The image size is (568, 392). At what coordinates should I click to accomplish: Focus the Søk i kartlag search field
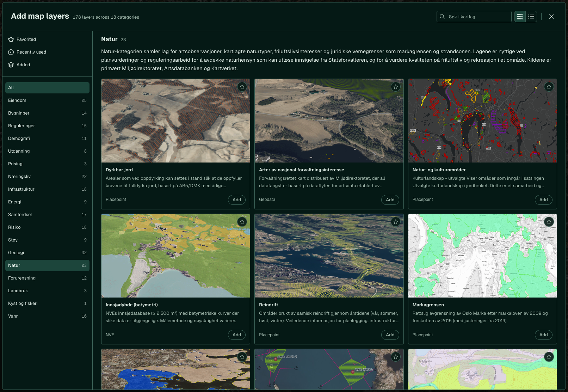(474, 17)
